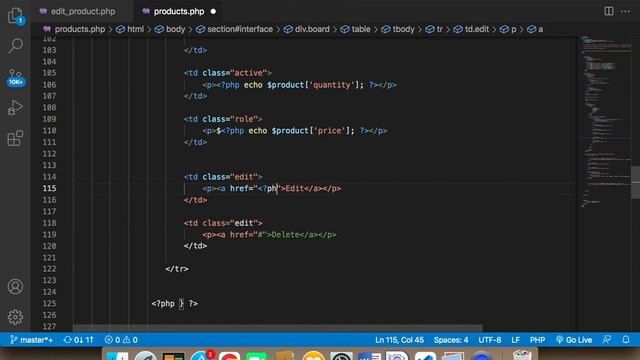The width and height of the screenshot is (640, 360).
Task: Open the Explorer files icon
Action: (x=16, y=16)
